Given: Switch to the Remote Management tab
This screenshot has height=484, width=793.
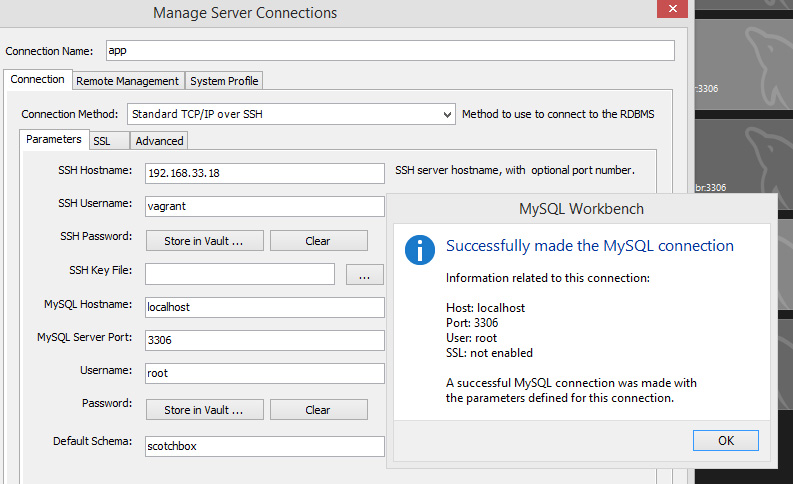Looking at the screenshot, I should point(127,81).
